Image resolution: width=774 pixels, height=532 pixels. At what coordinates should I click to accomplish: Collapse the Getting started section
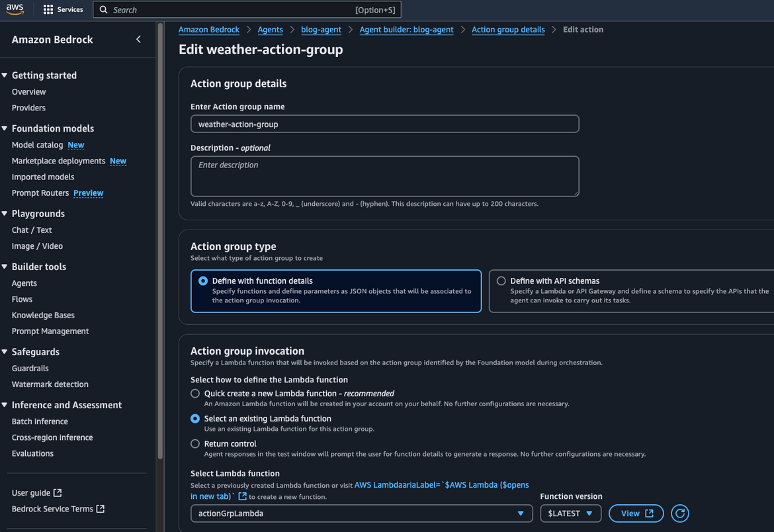coord(5,75)
